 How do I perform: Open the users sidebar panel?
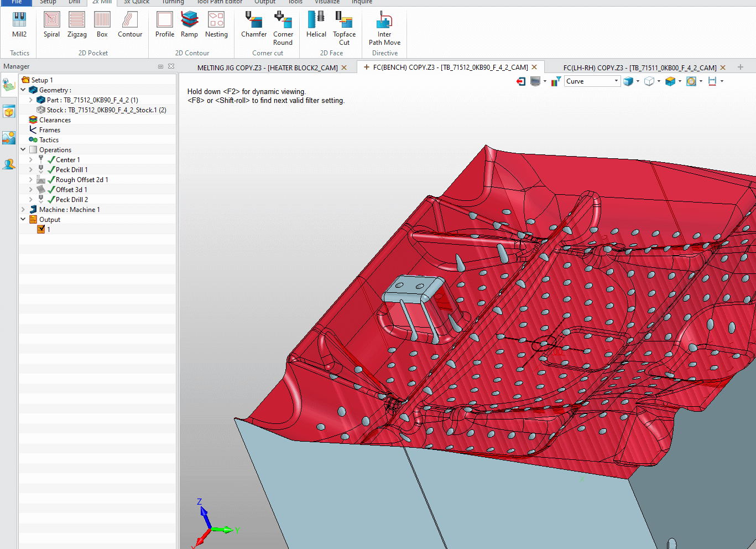click(8, 164)
